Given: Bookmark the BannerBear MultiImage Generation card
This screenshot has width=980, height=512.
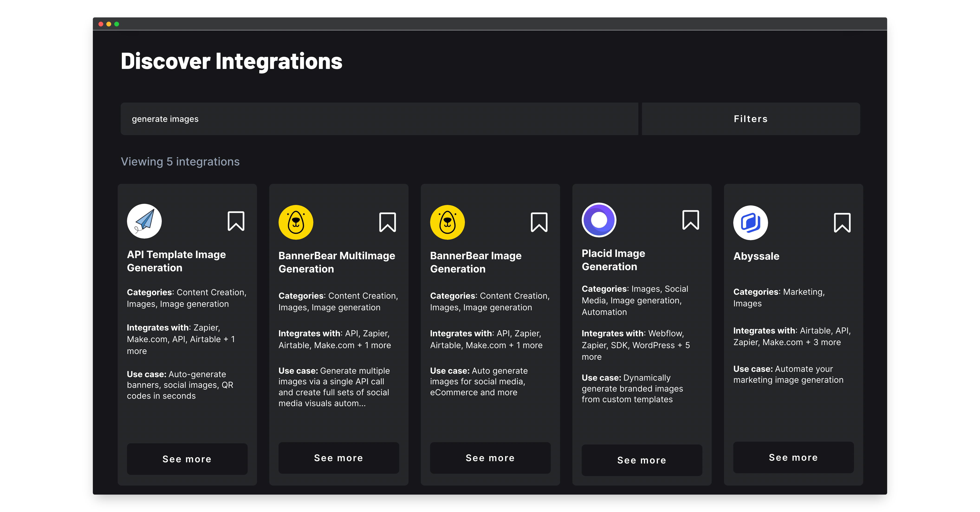Looking at the screenshot, I should (387, 222).
